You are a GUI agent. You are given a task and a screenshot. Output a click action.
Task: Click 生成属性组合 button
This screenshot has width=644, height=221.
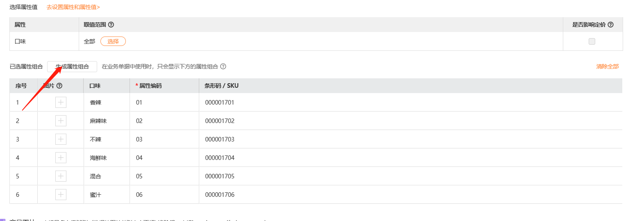point(72,66)
